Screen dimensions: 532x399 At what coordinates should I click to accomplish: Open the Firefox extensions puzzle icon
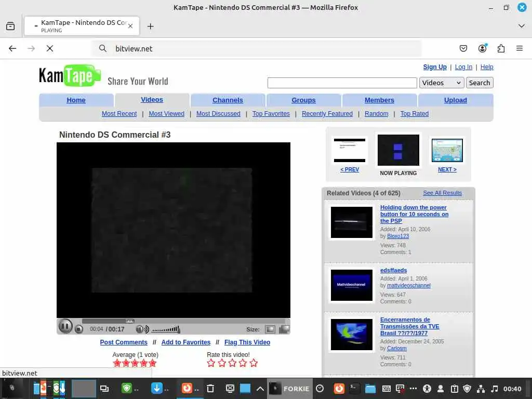tap(501, 48)
